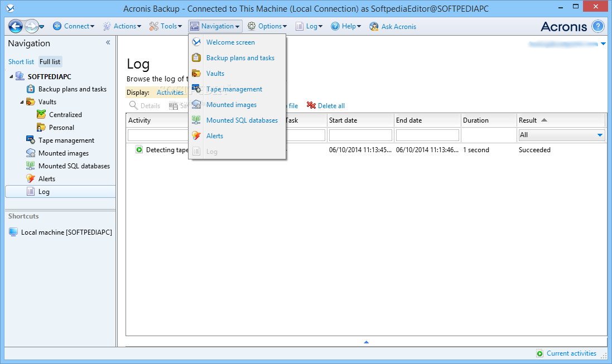Click Vaults folder icon in tree
This screenshot has width=612, height=364.
coord(31,102)
